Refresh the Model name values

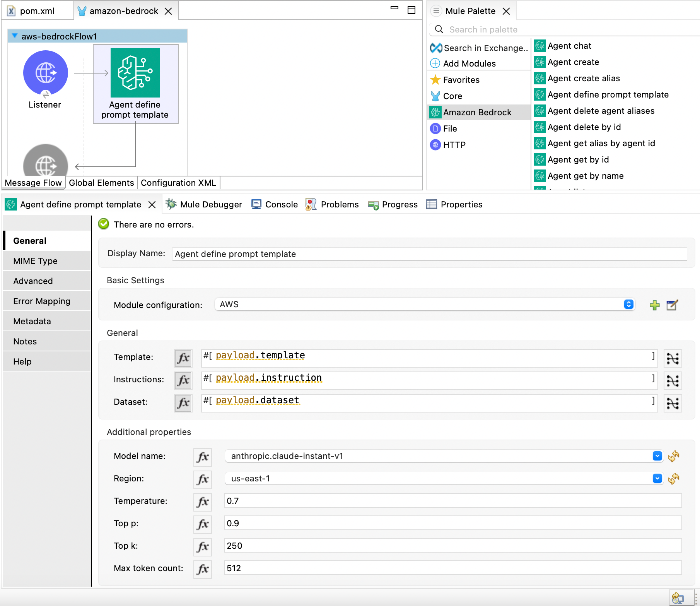(x=673, y=456)
